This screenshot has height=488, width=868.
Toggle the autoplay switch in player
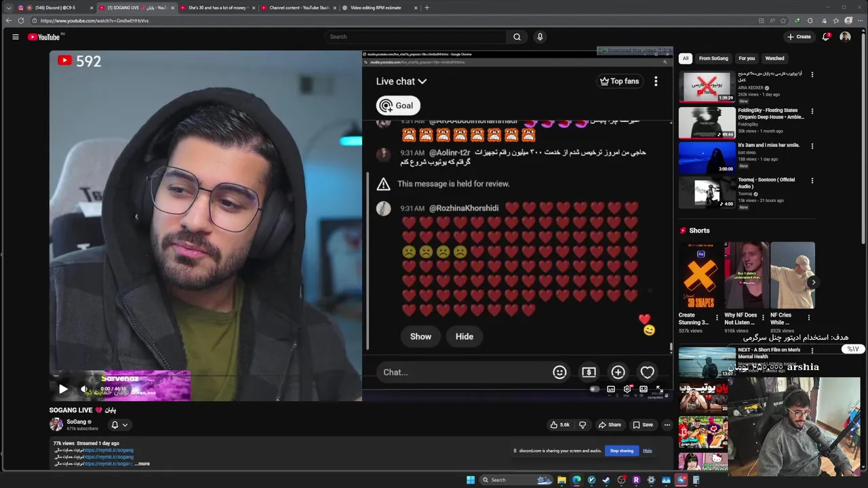pyautogui.click(x=595, y=389)
